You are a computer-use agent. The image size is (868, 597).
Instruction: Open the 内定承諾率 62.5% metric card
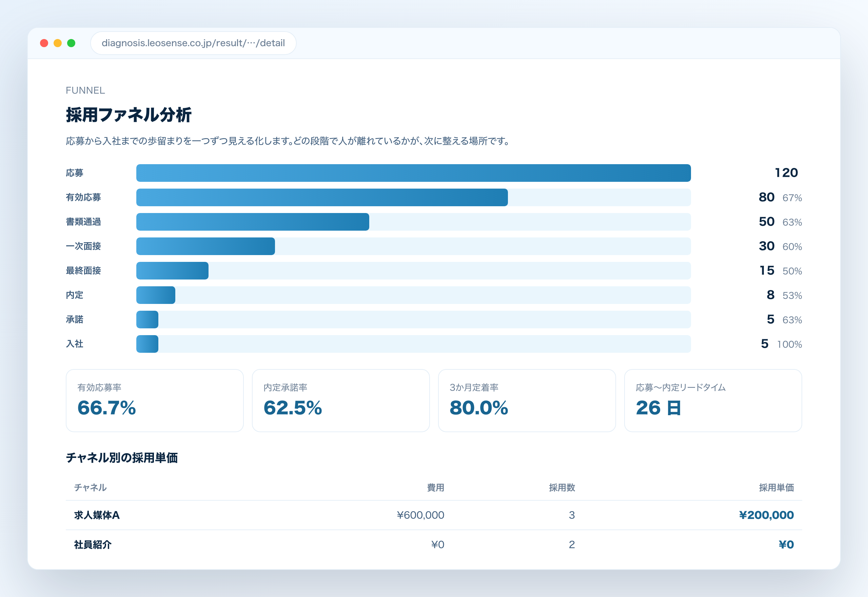(x=341, y=401)
